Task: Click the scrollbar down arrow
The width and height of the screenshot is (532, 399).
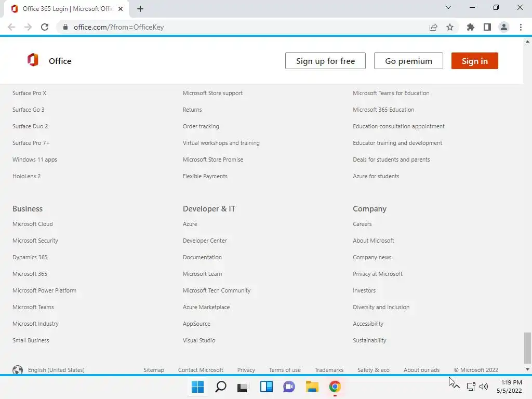Action: 527,369
